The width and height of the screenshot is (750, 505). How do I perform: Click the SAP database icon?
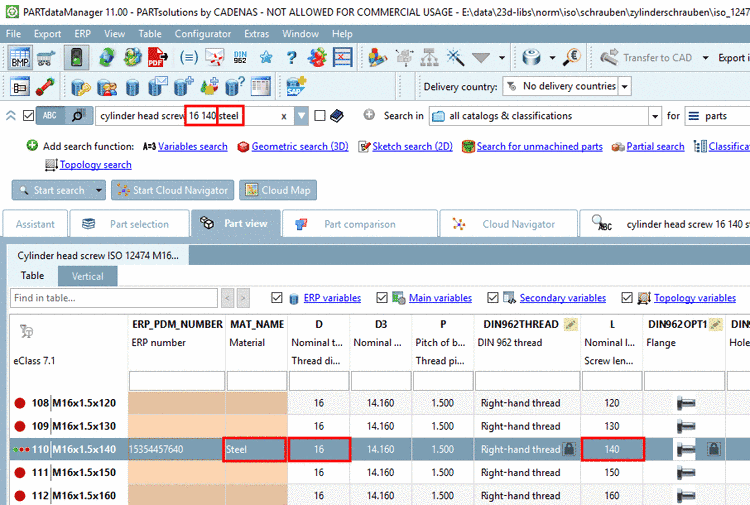(x=296, y=87)
